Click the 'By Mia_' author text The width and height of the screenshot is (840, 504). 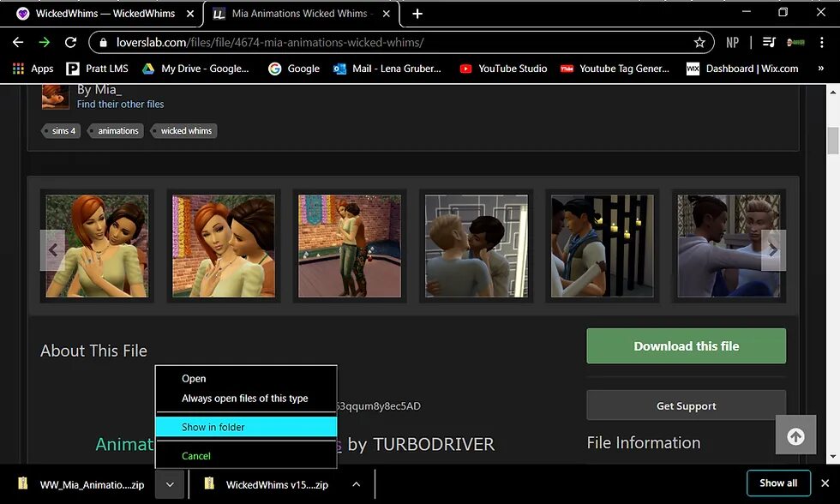99,89
